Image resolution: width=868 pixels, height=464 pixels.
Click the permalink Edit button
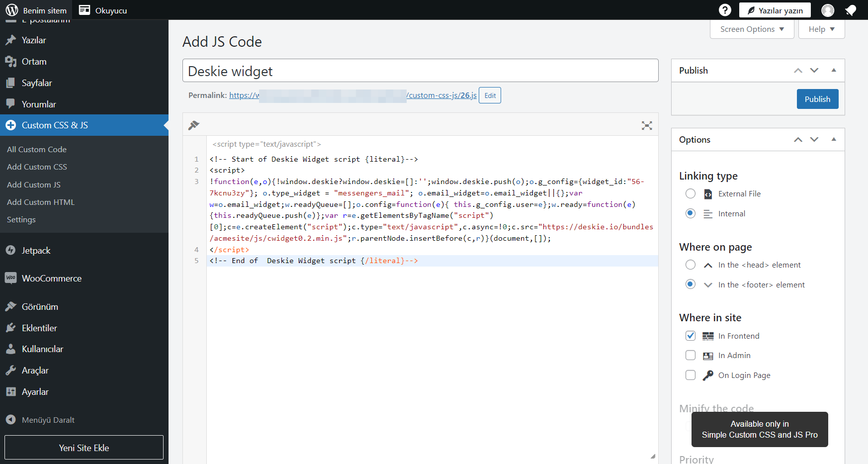click(490, 95)
